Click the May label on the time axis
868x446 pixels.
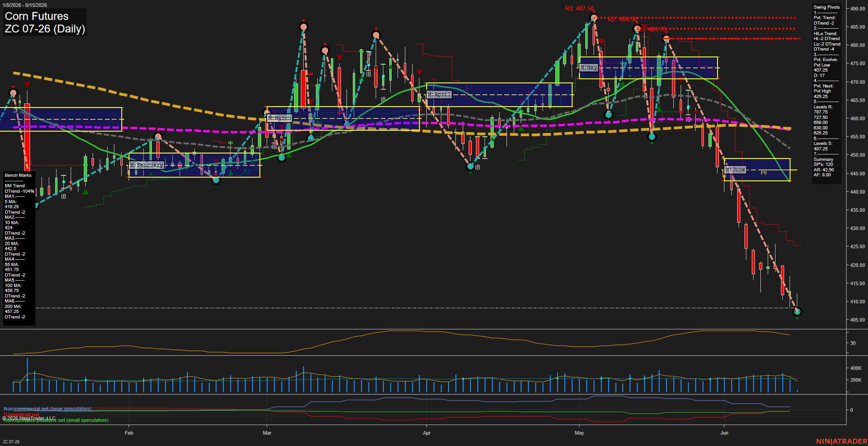point(579,433)
